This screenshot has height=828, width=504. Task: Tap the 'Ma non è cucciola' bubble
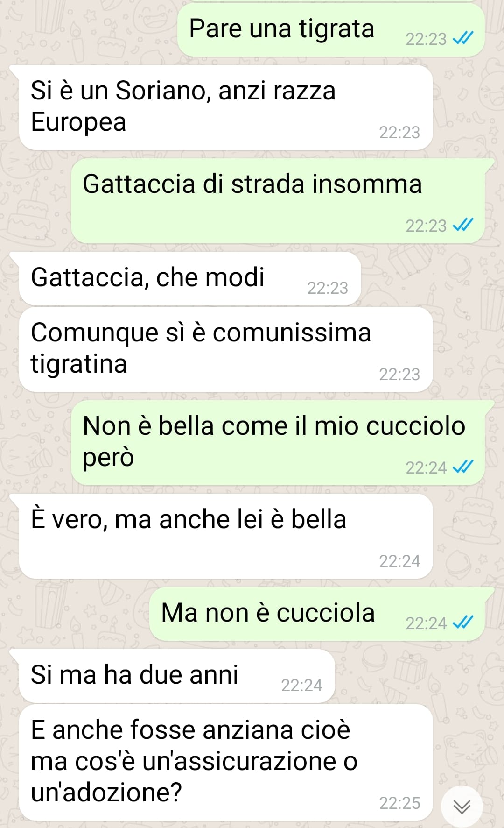(x=317, y=614)
